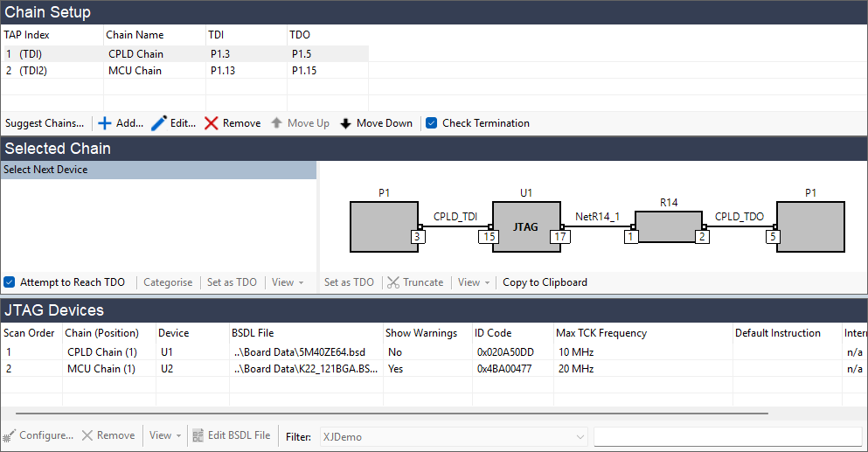
Task: Click the pencil Edit chain icon
Action: click(159, 123)
